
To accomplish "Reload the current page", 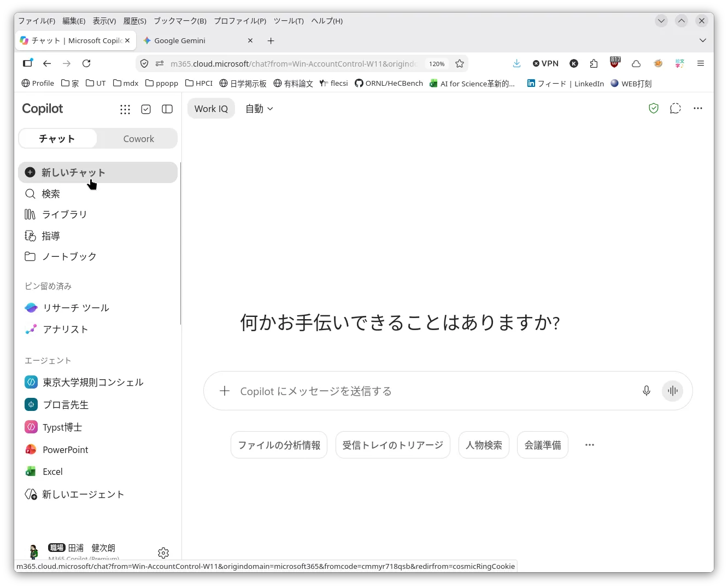I will pos(86,63).
